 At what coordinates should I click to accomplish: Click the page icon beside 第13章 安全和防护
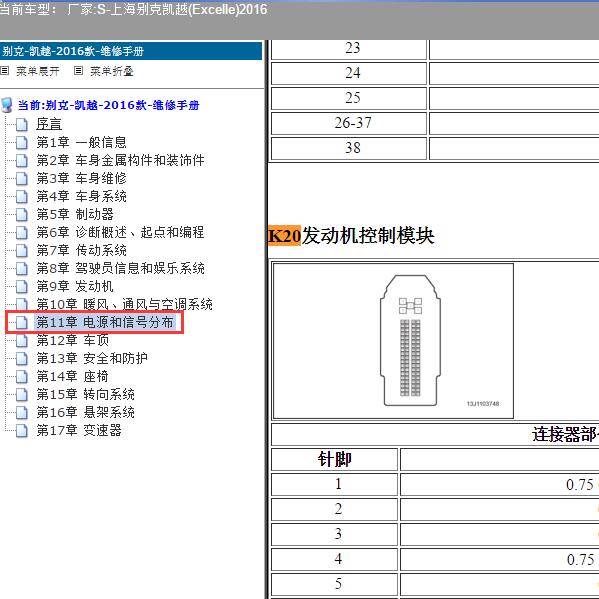tap(22, 358)
